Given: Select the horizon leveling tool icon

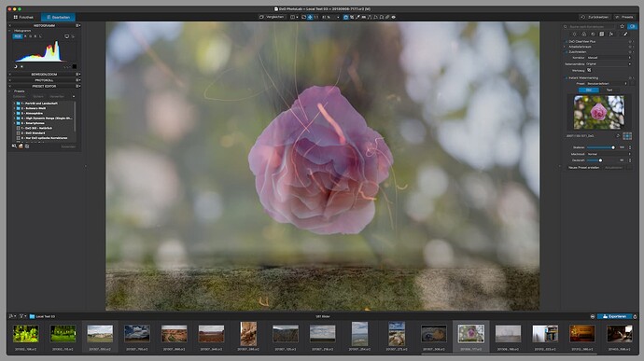Looking at the screenshot, I should [x=363, y=17].
